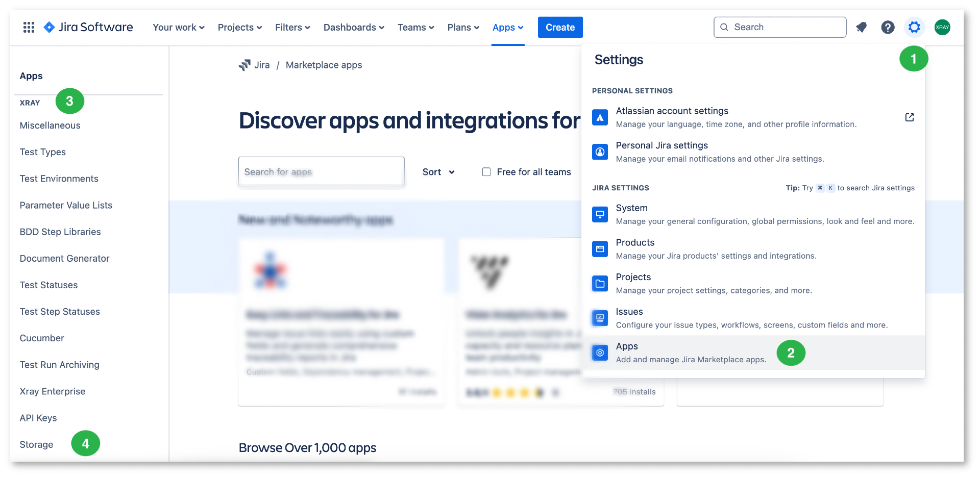The image size is (980, 478).
Task: Open the XRAY profile avatar
Action: 942,27
